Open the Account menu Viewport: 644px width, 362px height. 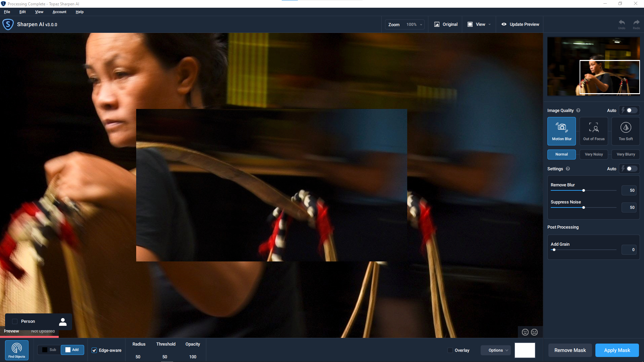59,12
